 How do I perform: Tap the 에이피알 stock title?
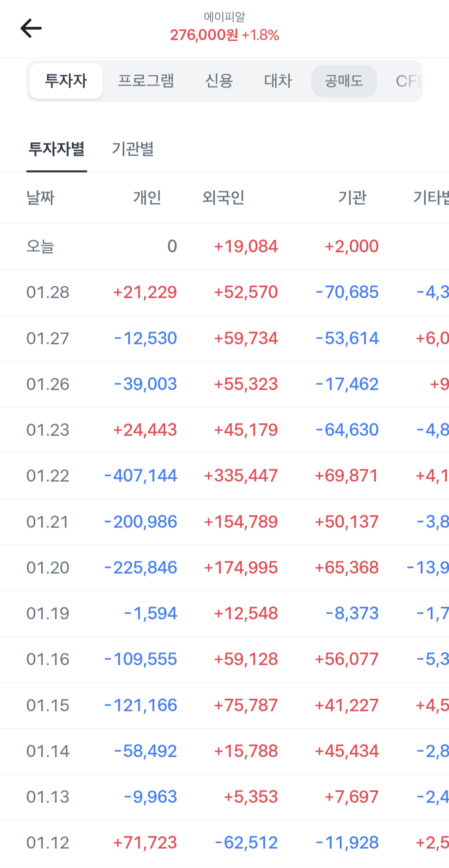point(224,17)
